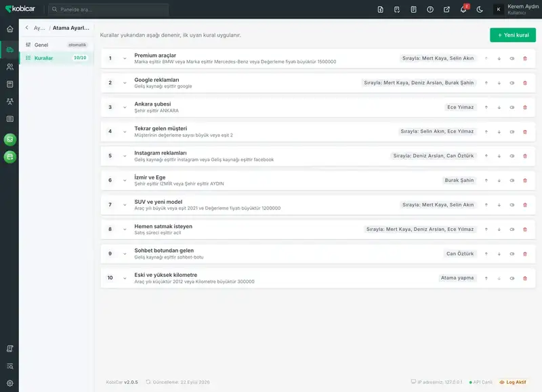The height and width of the screenshot is (392, 542).
Task: Open the Kerem Aydın user menu
Action: point(517,9)
